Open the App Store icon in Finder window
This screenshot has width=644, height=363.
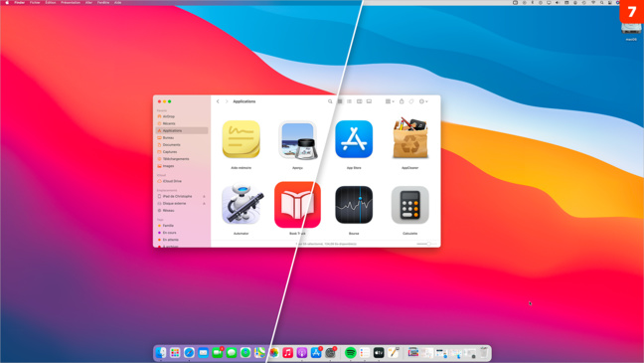[354, 139]
